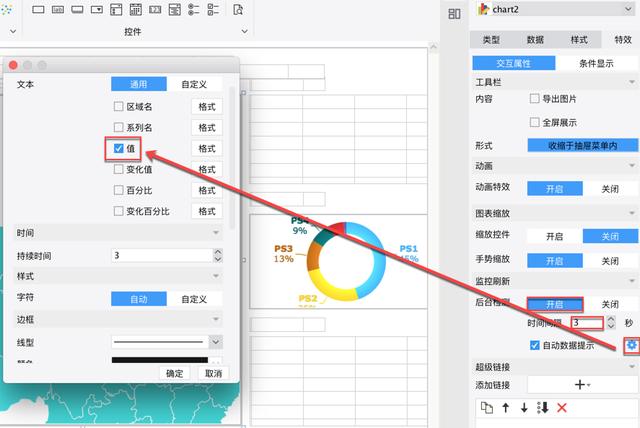
Task: Move hyperlink up with up arrow
Action: coord(506,407)
